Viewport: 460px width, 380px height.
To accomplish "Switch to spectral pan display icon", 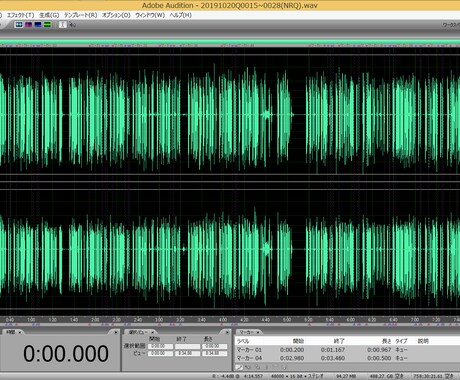I will tap(38, 24).
